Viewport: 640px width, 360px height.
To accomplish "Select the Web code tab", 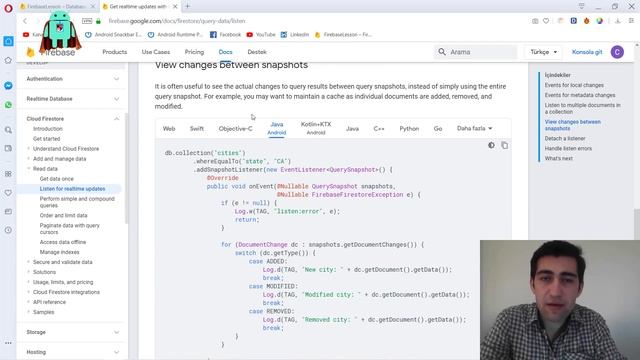I will coord(169,129).
